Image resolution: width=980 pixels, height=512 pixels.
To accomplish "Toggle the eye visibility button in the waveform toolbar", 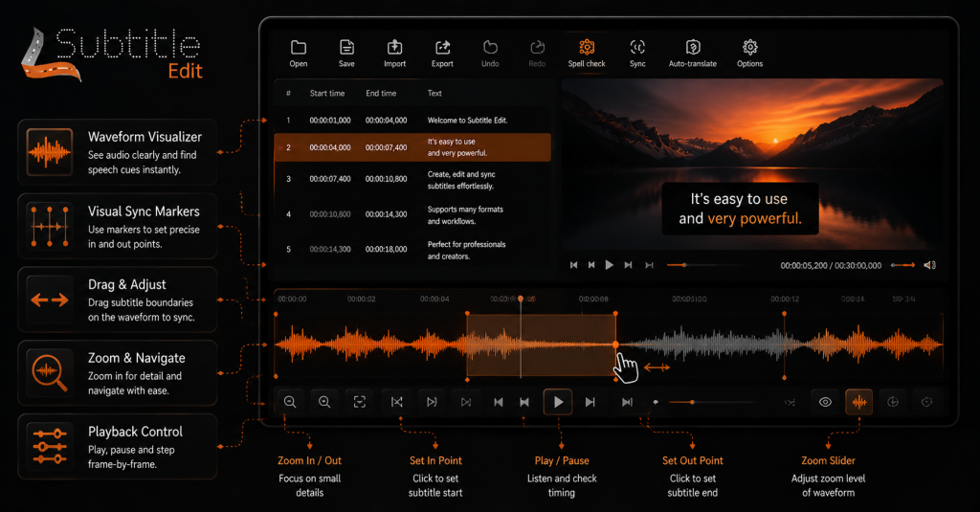I will 825,402.
